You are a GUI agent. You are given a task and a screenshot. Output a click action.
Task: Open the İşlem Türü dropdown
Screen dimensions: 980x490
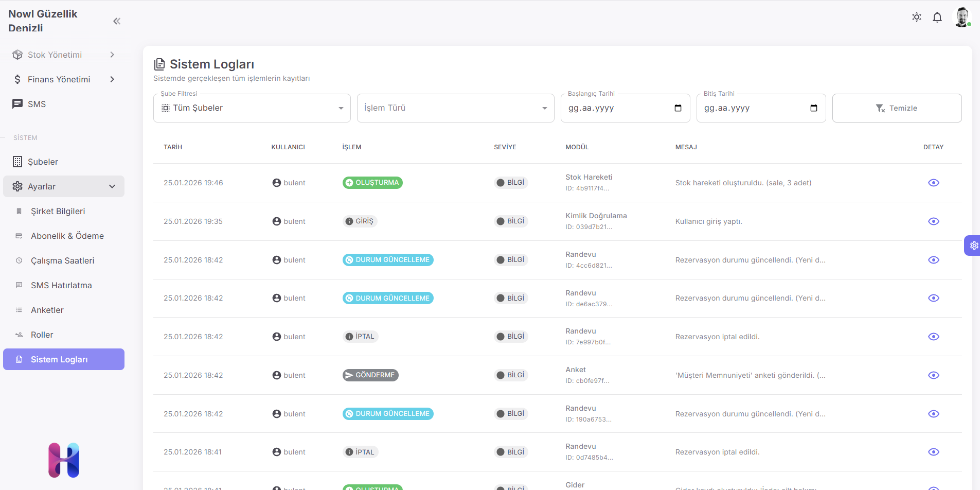click(x=455, y=108)
